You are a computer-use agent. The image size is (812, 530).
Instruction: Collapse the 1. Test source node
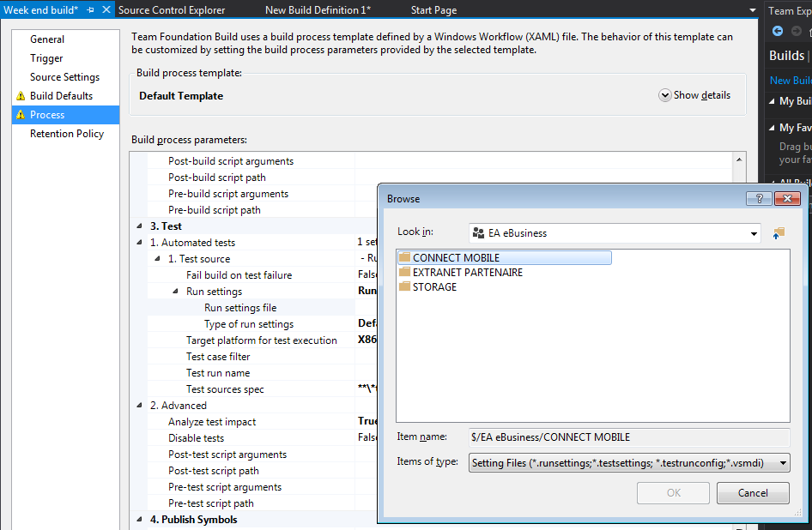(157, 259)
